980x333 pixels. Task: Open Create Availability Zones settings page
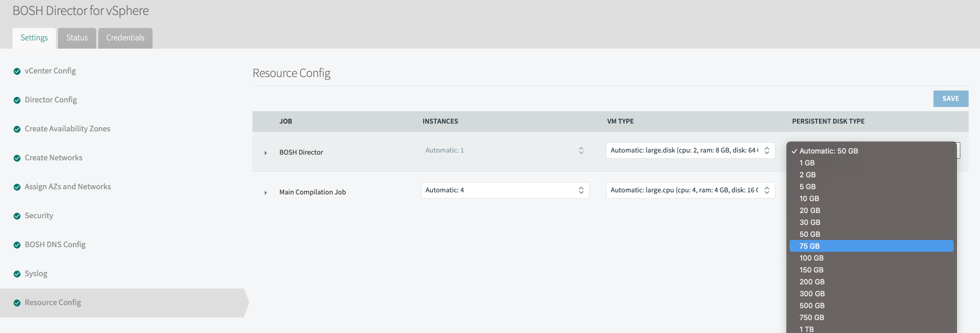(x=67, y=129)
